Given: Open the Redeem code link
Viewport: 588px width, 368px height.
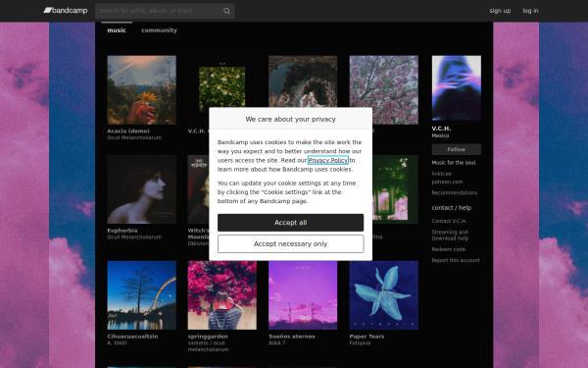Looking at the screenshot, I should 449,249.
